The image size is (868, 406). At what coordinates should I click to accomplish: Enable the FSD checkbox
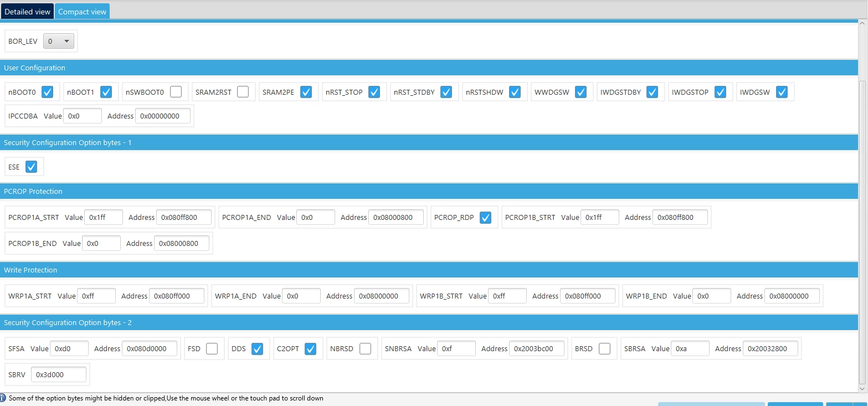pos(212,348)
